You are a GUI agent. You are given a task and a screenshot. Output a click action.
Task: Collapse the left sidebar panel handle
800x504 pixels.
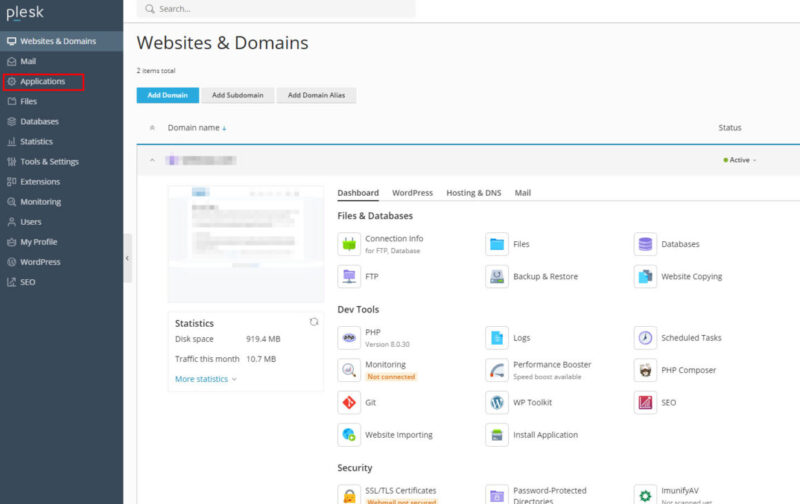[127, 258]
